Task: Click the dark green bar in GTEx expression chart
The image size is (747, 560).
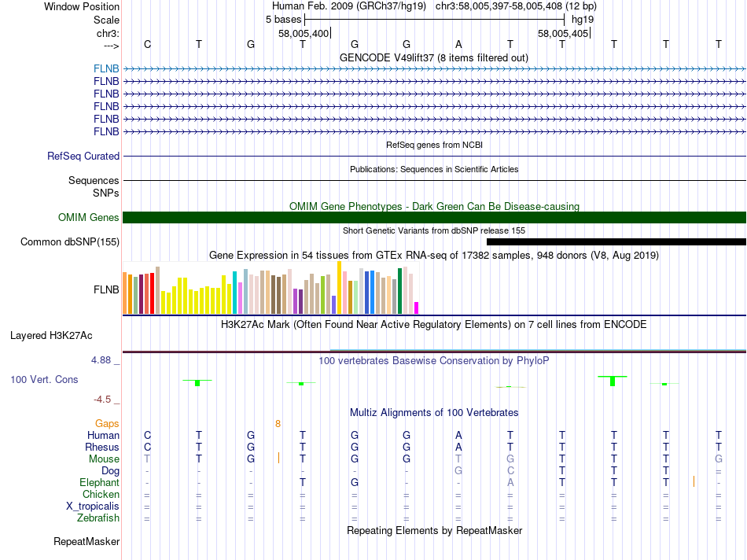Action: click(399, 291)
